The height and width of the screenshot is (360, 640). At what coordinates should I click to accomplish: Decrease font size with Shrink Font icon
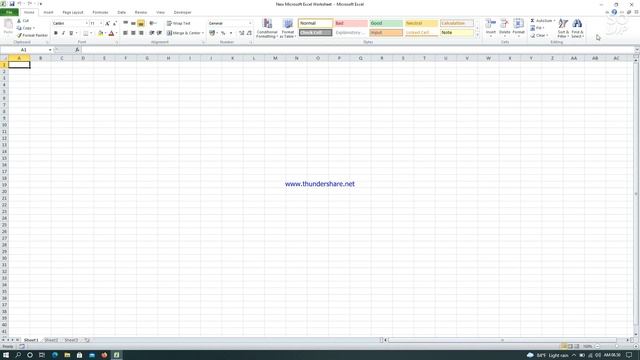click(x=115, y=23)
